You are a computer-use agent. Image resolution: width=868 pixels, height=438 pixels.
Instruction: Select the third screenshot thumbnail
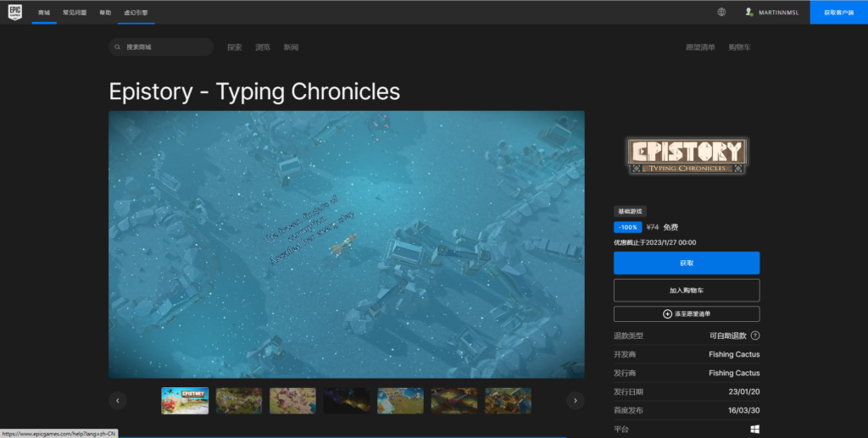click(x=292, y=401)
